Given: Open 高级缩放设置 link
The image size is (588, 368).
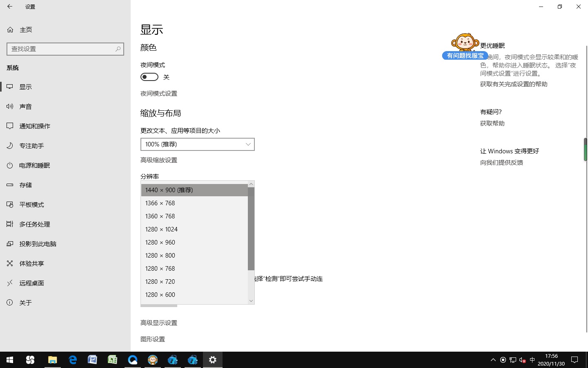Looking at the screenshot, I should point(159,160).
